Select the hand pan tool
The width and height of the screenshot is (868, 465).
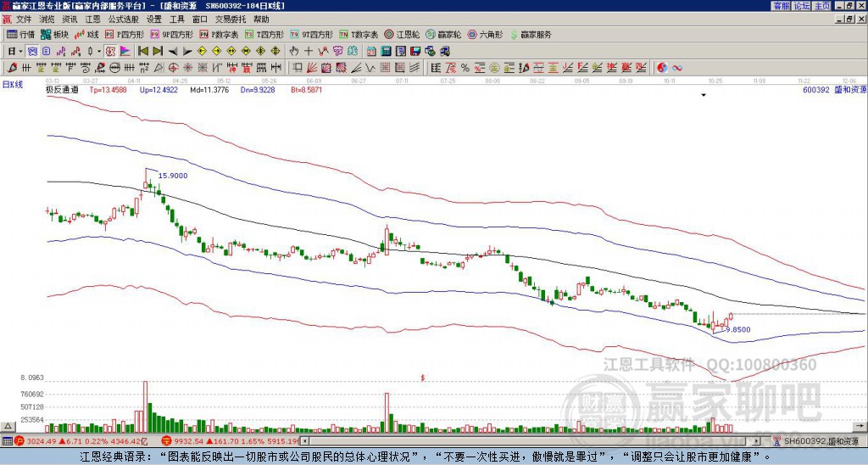[293, 52]
